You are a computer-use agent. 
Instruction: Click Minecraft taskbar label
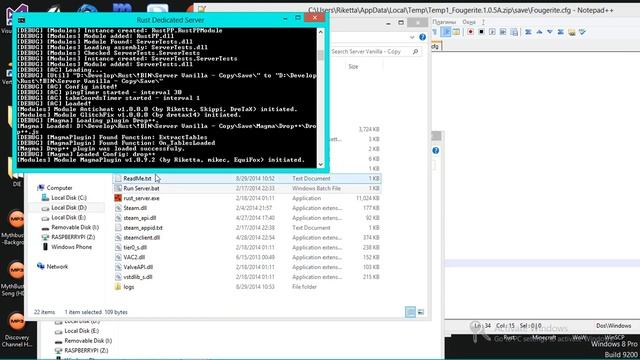click(x=544, y=338)
